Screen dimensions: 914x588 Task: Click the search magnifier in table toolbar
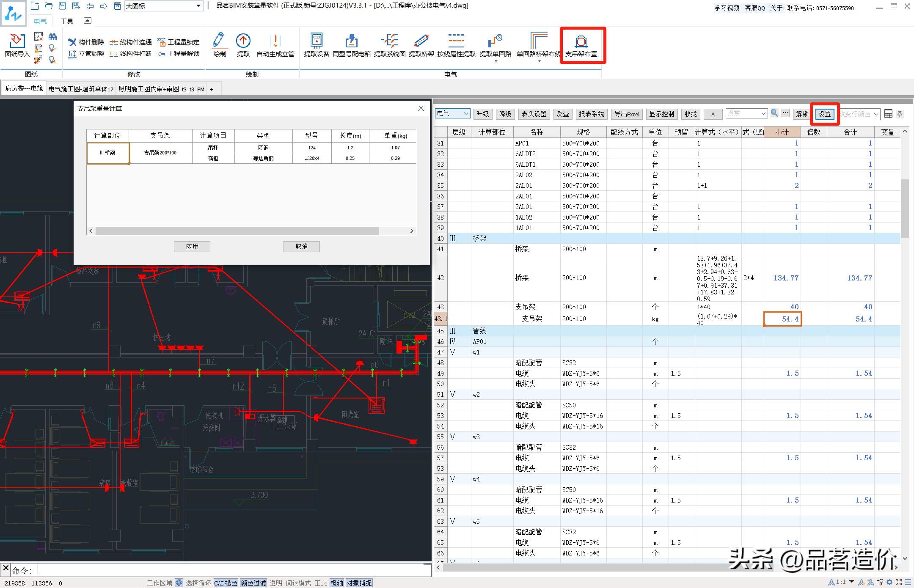[774, 113]
